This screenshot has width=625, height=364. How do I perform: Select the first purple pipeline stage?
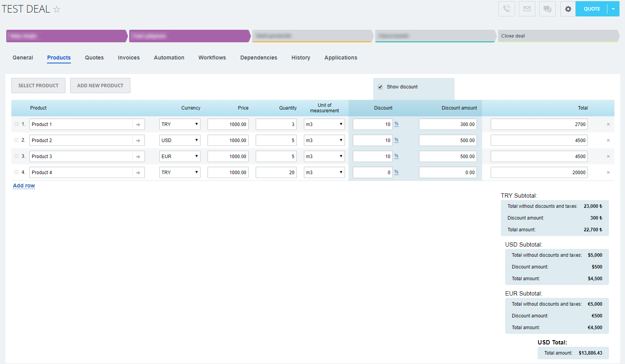[x=67, y=36]
